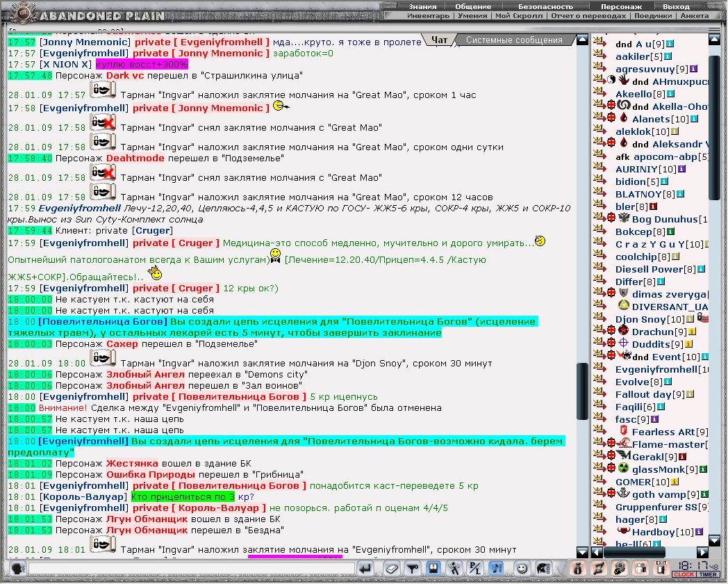Click the spiral clan icon beside Akella-Oho
This screenshot has height=584, width=728.
tap(624, 105)
